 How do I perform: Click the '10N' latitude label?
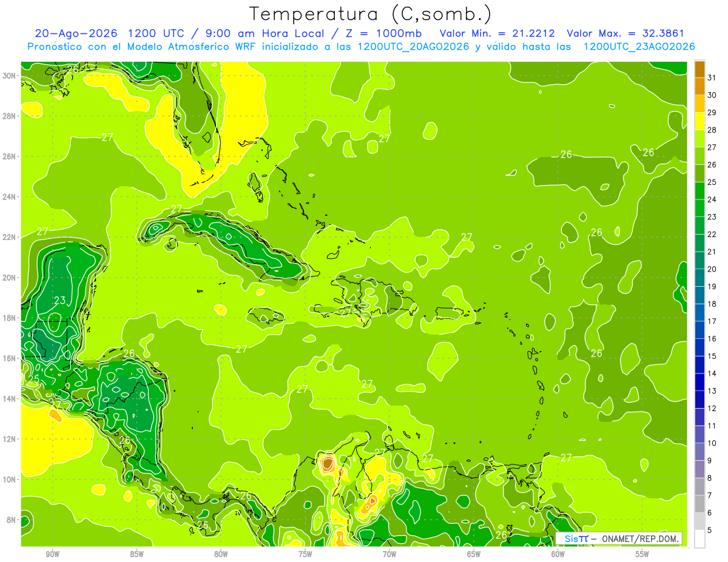[8, 479]
